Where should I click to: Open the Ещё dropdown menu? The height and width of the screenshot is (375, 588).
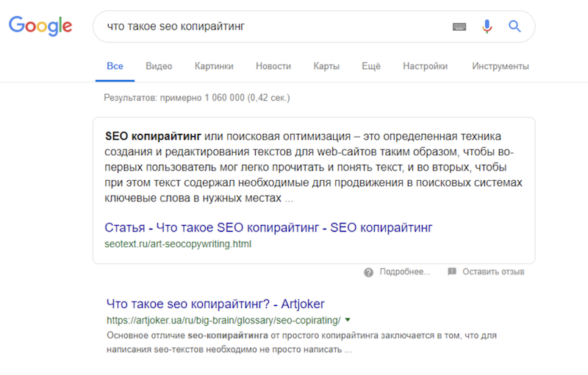pyautogui.click(x=371, y=66)
